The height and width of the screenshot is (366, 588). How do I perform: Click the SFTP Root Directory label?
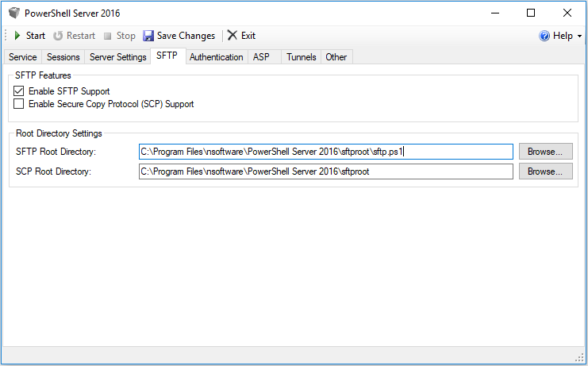click(56, 152)
